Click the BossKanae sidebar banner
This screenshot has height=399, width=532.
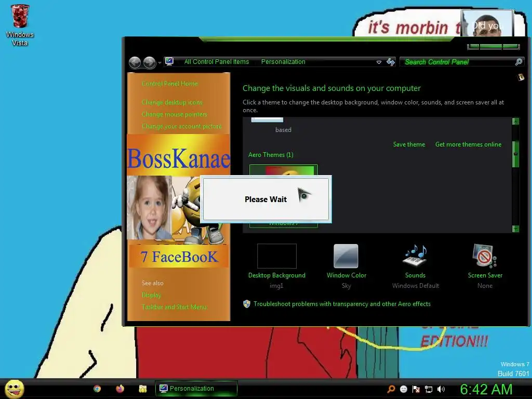pyautogui.click(x=179, y=155)
